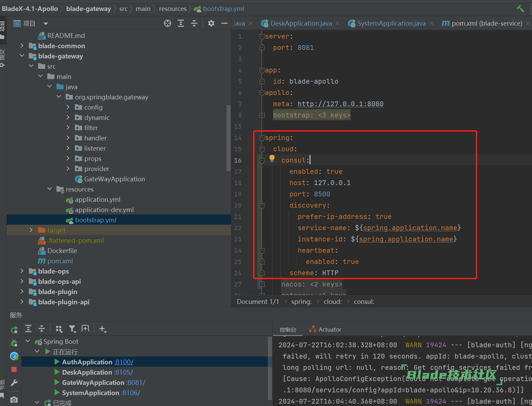Expand the target folder
This screenshot has height=406, width=532.
click(x=31, y=230)
